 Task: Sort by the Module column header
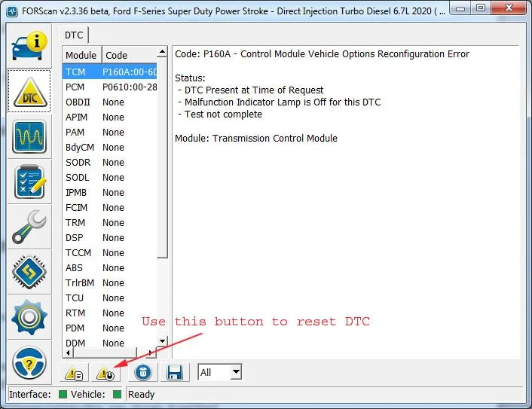pos(81,55)
